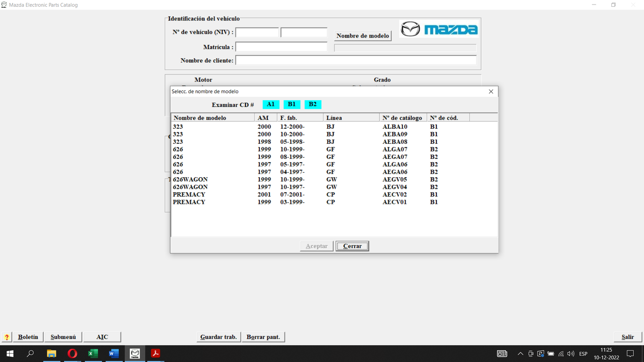Select the PREMACY row with catalog AECV01
The height and width of the screenshot is (362, 644).
coord(334,202)
